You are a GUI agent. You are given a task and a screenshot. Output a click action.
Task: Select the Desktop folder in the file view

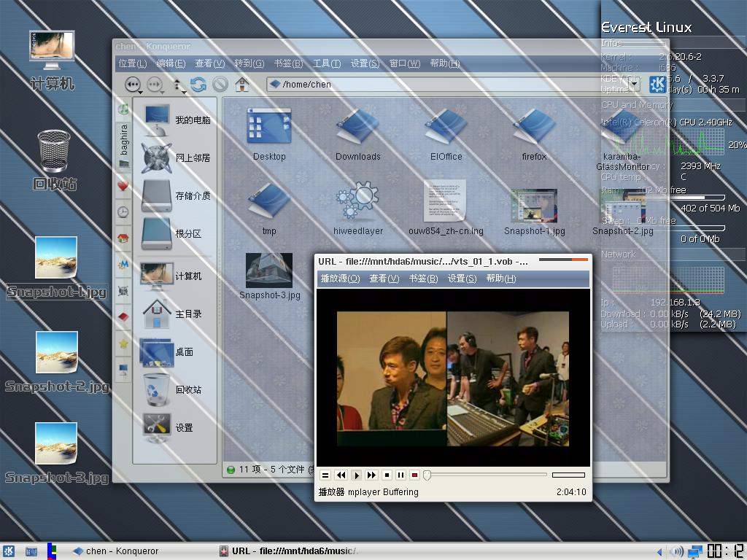click(x=269, y=135)
